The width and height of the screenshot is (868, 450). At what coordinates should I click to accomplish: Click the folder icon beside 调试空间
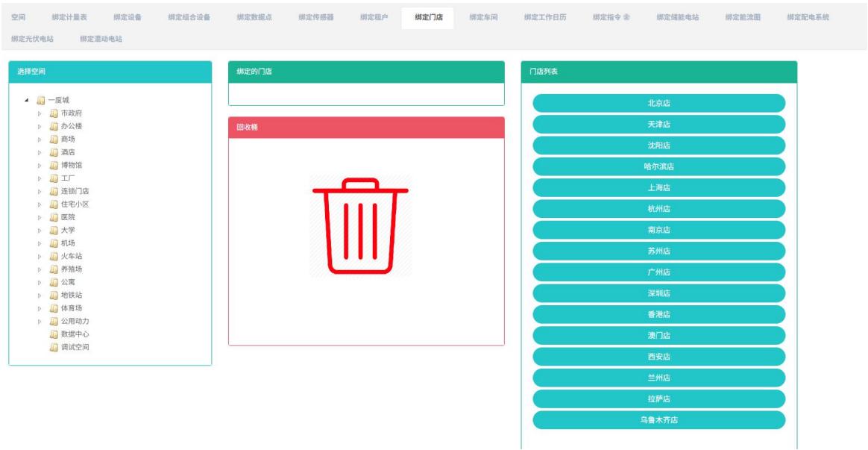pos(54,347)
